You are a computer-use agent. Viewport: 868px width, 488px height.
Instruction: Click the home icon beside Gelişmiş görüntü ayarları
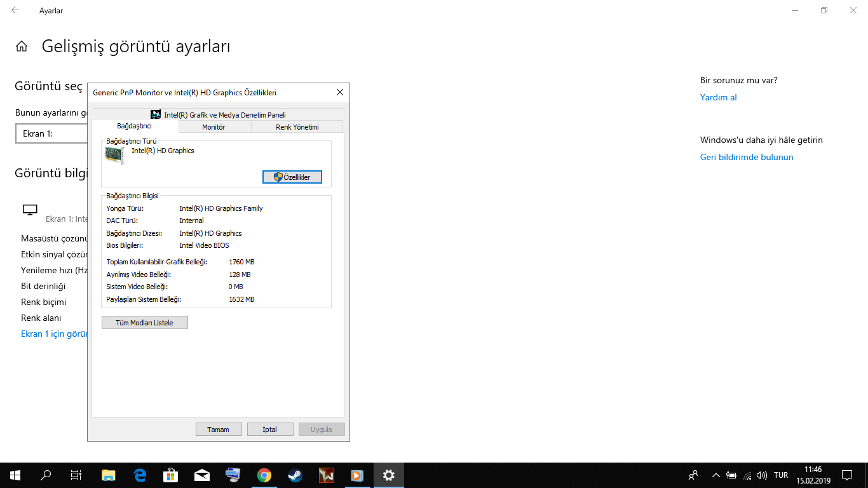tap(22, 46)
